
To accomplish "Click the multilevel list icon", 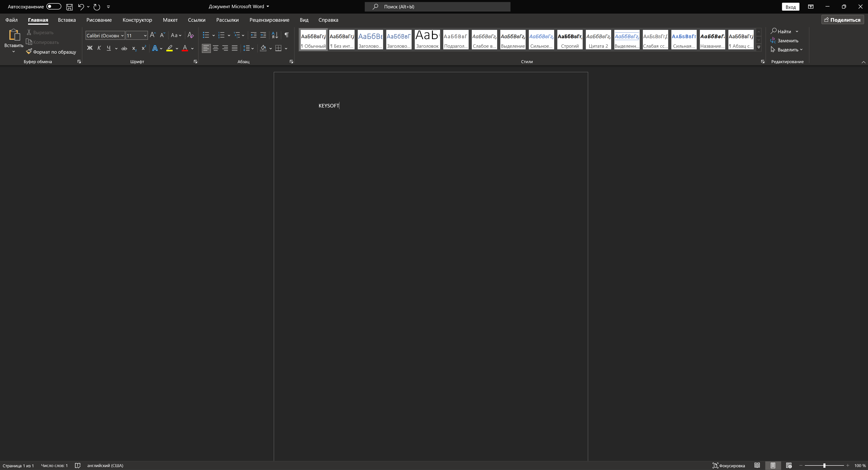I will (x=237, y=35).
